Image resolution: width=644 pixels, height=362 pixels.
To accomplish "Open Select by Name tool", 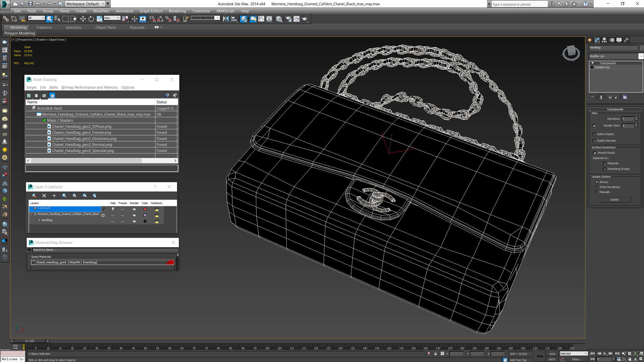I will (57, 19).
